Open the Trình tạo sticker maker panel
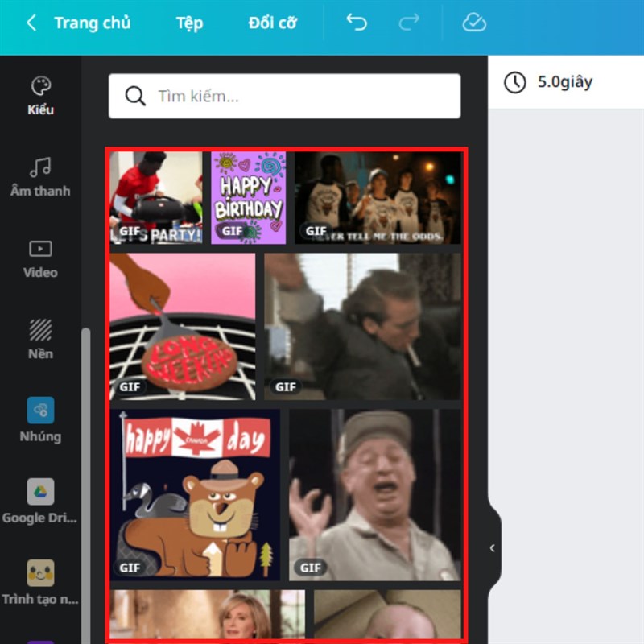 [40, 581]
